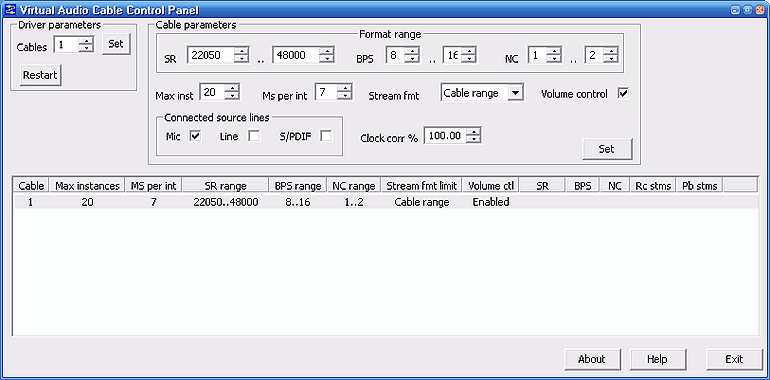Uncheck the Mic source line checkbox
This screenshot has height=380, width=770.
point(195,136)
